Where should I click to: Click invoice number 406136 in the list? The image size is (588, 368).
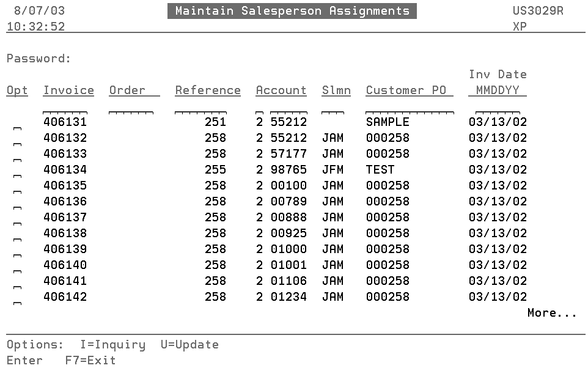[x=65, y=202]
